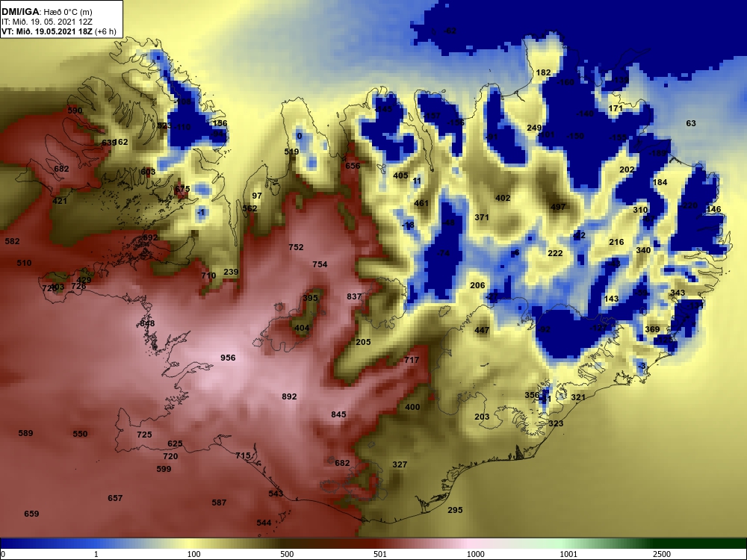Click the 582 value at the west edge
The width and height of the screenshot is (747, 560).
point(12,241)
